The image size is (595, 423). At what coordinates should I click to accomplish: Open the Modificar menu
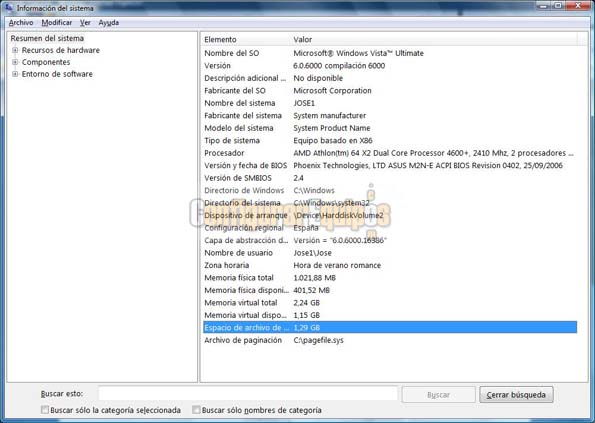tap(57, 23)
